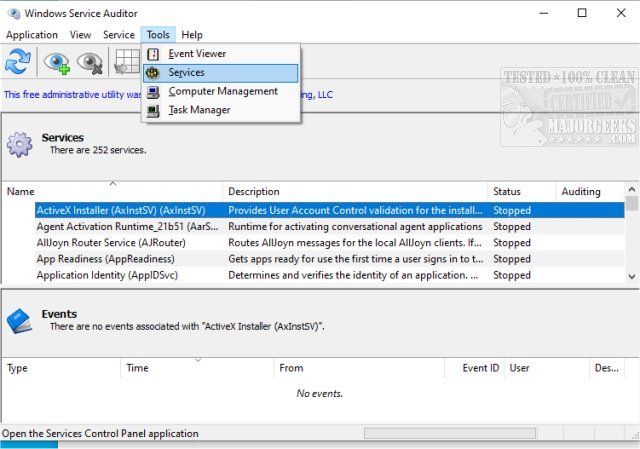The image size is (640, 449).
Task: Choose Task Manager in Tools menu
Action: [199, 110]
